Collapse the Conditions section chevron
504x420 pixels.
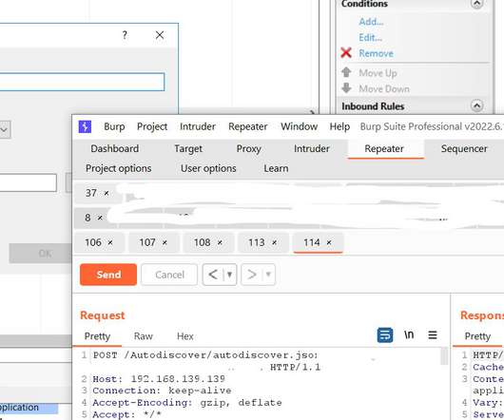click(476, 4)
